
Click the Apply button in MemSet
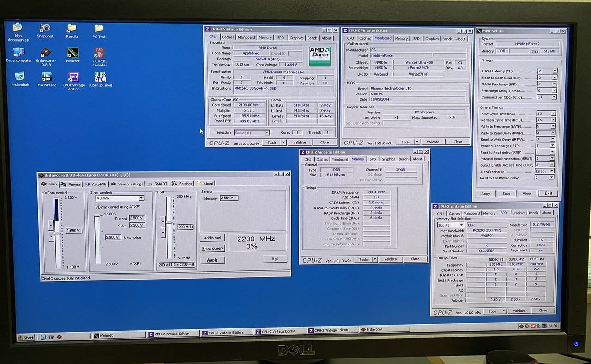coord(486,193)
